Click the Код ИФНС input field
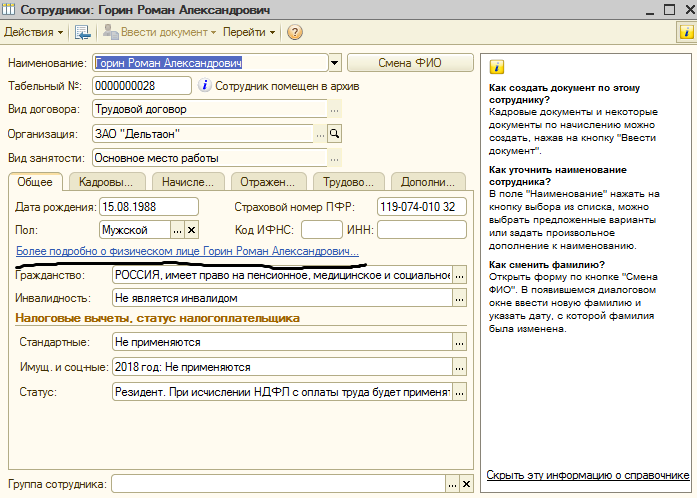Image resolution: width=697 pixels, height=498 pixels. tap(321, 230)
